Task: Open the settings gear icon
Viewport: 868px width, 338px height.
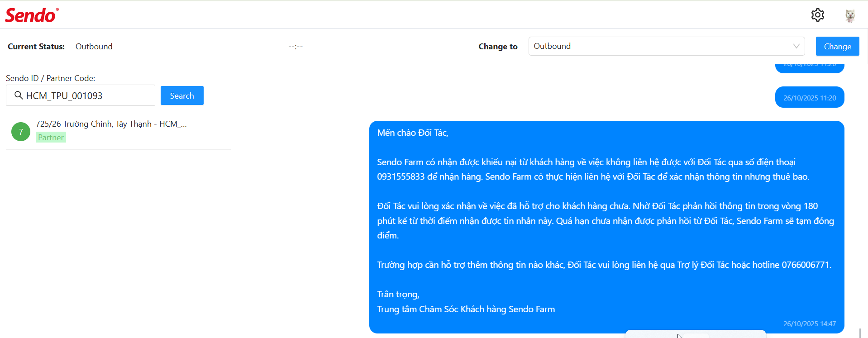Action: [817, 15]
